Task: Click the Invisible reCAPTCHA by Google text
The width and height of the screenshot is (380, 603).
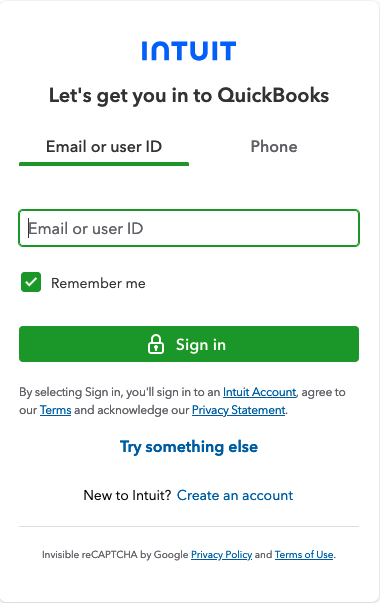Action: tap(115, 555)
